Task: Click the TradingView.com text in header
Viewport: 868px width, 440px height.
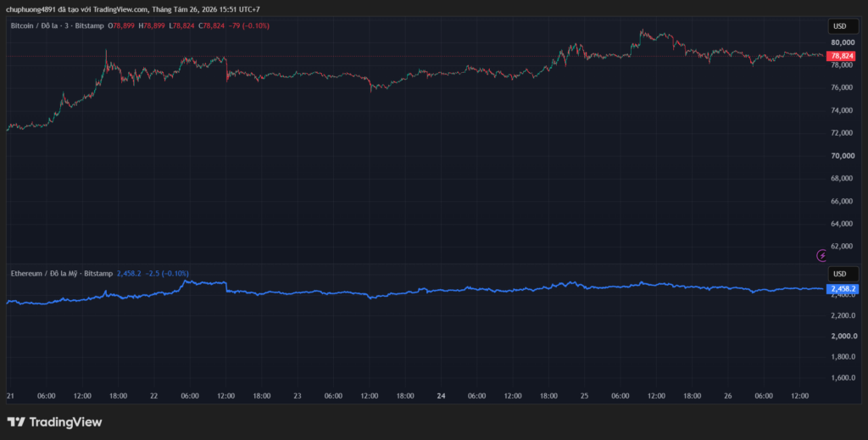Action: pos(120,9)
